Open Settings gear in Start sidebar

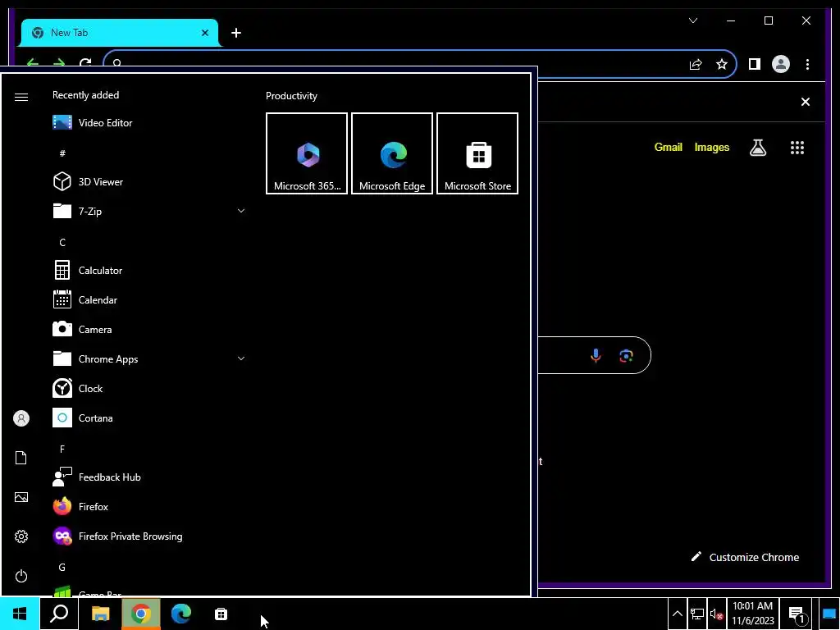(x=21, y=536)
